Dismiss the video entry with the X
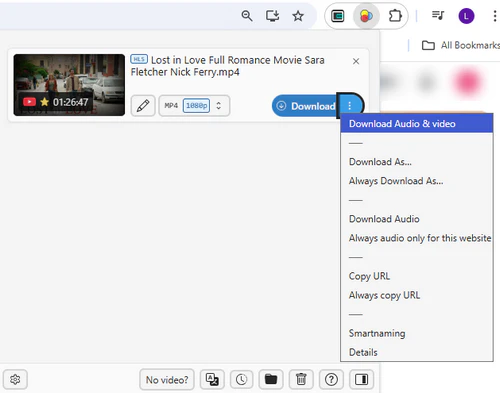500x393 pixels. pyautogui.click(x=356, y=61)
